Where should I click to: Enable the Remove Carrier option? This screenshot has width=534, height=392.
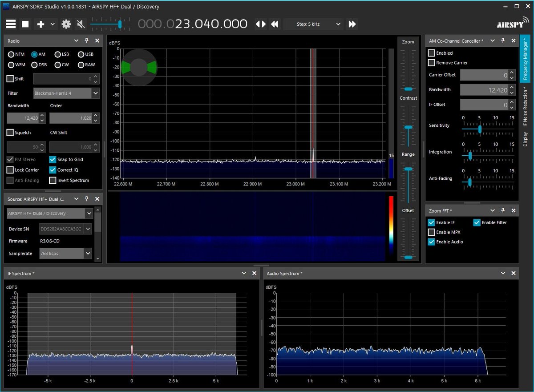pos(431,63)
